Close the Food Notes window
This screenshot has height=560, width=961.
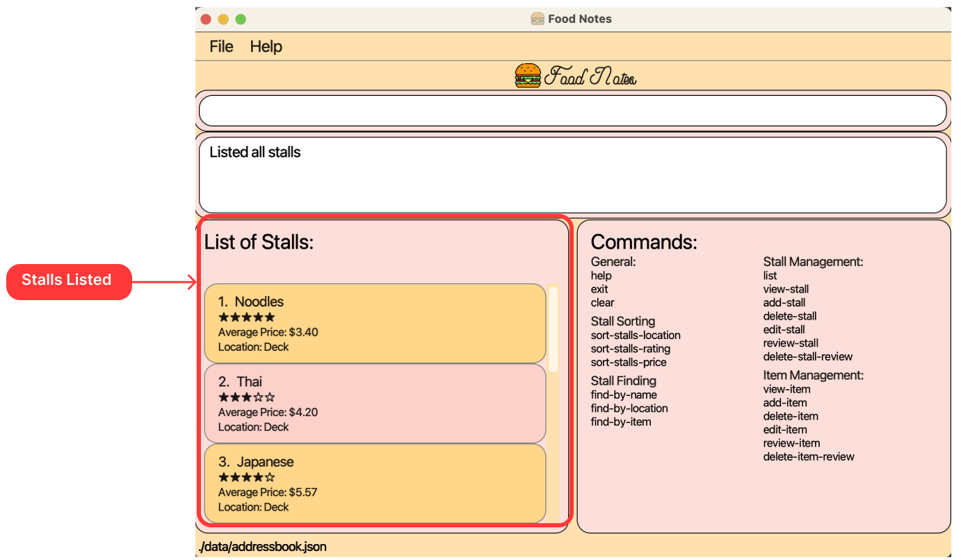[x=206, y=19]
